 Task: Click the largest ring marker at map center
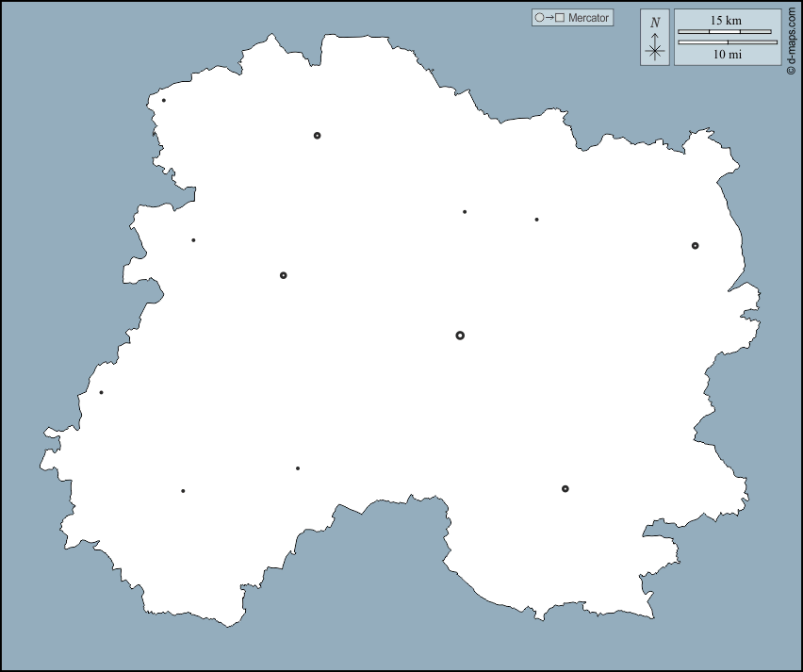point(460,336)
